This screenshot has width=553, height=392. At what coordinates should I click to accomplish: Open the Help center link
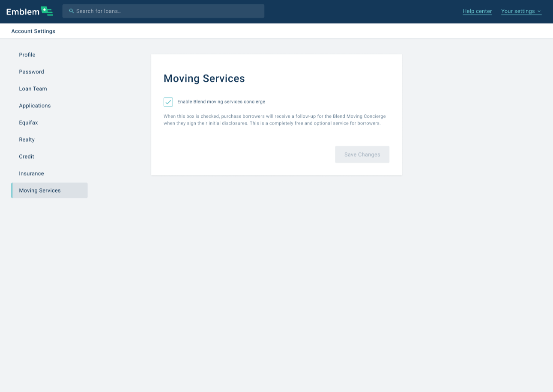[477, 11]
